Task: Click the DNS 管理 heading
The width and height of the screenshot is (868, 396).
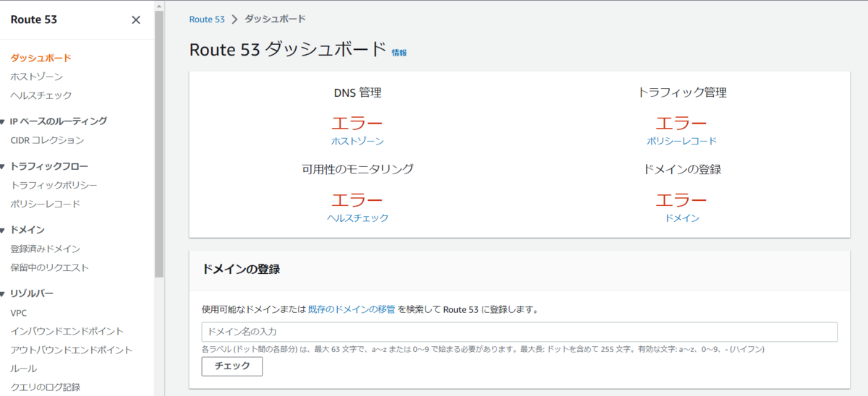Action: click(x=357, y=92)
